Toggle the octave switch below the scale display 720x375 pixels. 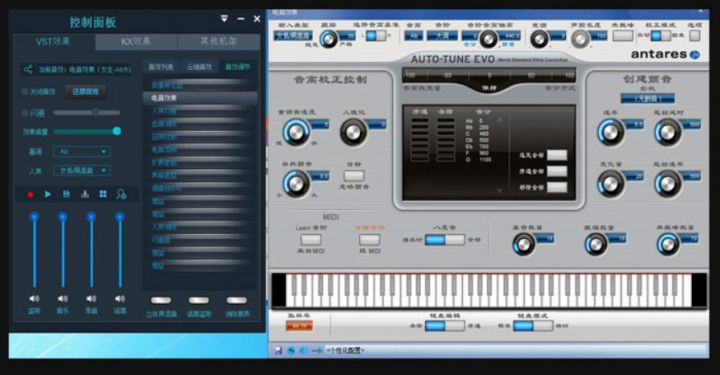point(444,240)
